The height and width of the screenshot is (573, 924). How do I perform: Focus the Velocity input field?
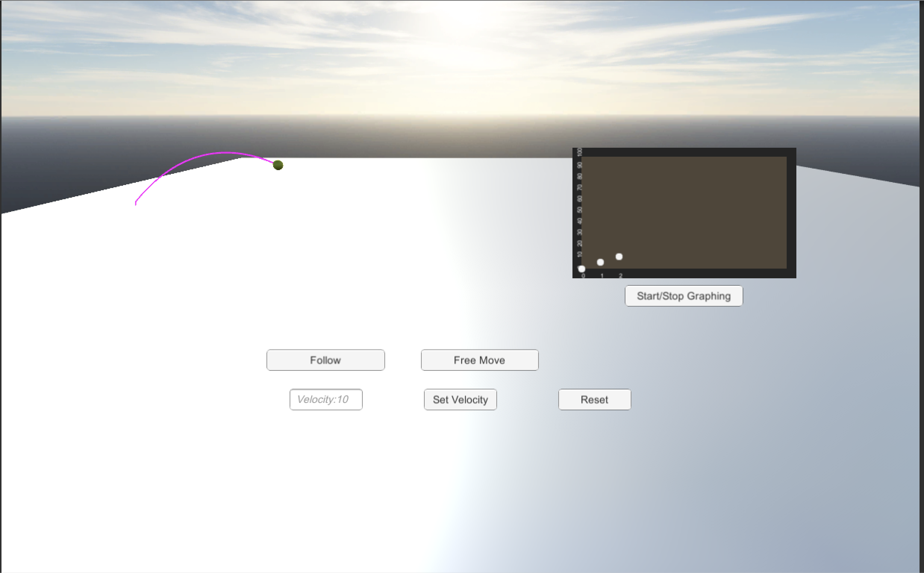coord(325,400)
